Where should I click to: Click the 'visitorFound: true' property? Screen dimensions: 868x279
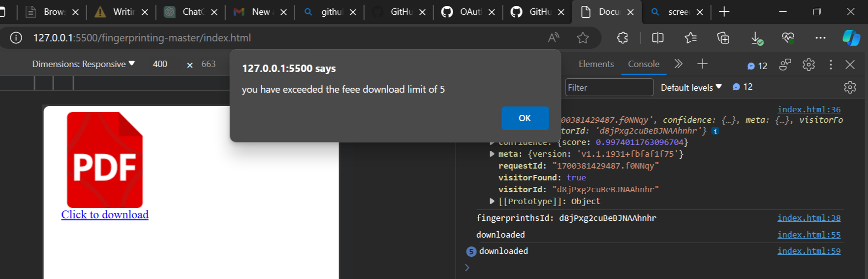[542, 177]
